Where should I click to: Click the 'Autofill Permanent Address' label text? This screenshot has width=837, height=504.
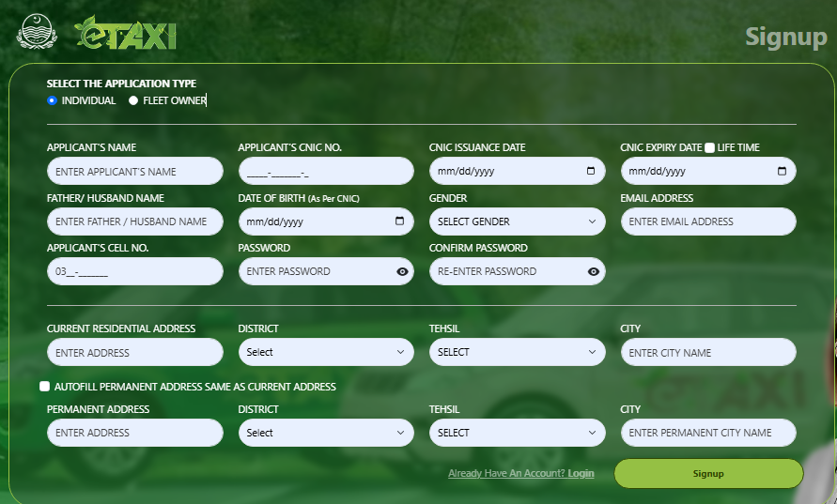tap(194, 386)
